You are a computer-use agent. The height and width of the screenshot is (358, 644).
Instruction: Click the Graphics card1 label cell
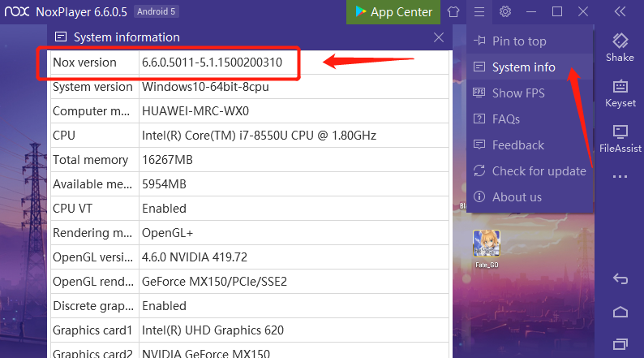[94, 330]
